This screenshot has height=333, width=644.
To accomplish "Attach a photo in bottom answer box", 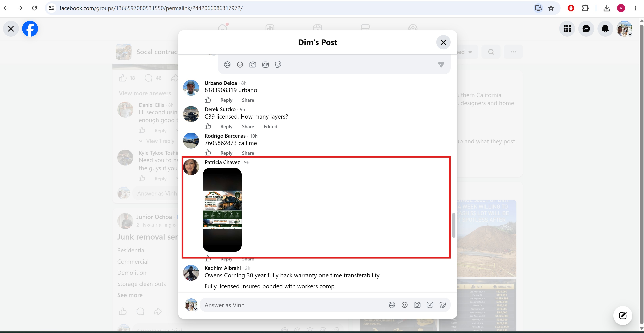I will point(417,305).
